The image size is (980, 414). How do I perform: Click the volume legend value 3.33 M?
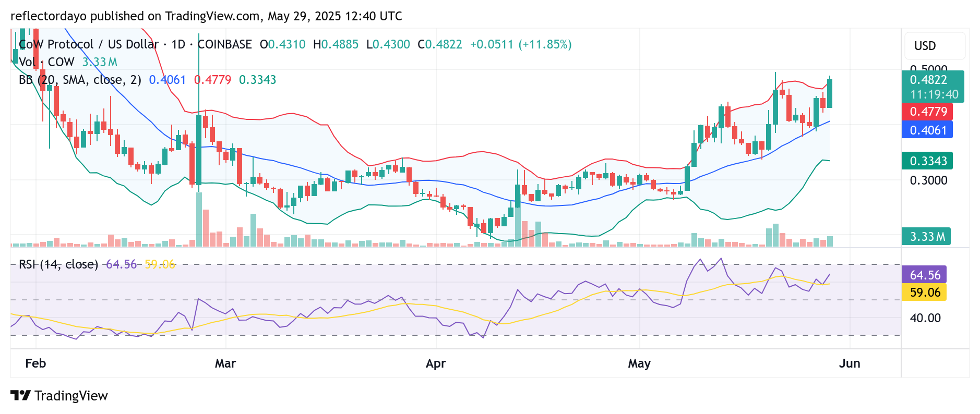click(x=100, y=62)
